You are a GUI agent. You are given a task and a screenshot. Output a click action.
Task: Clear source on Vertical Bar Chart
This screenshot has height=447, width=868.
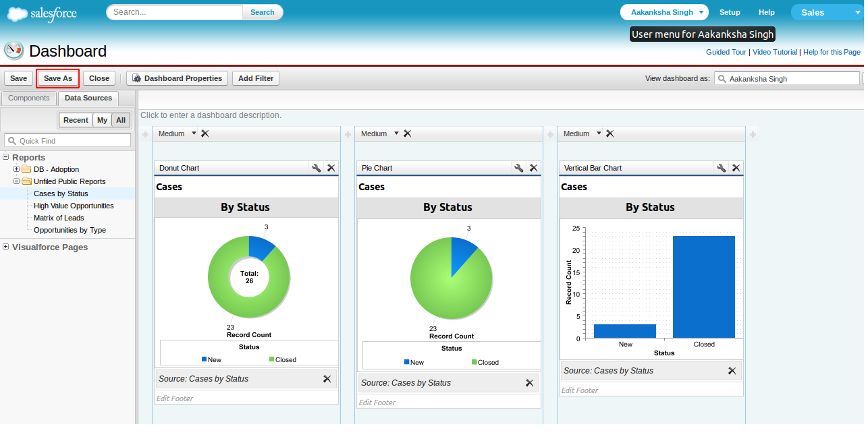732,371
